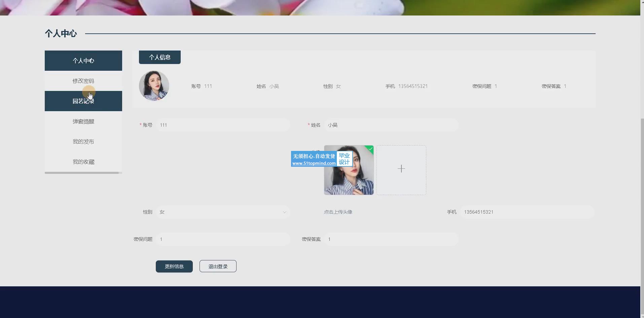
Task: Click the 个人信息 tab header
Action: 159,57
